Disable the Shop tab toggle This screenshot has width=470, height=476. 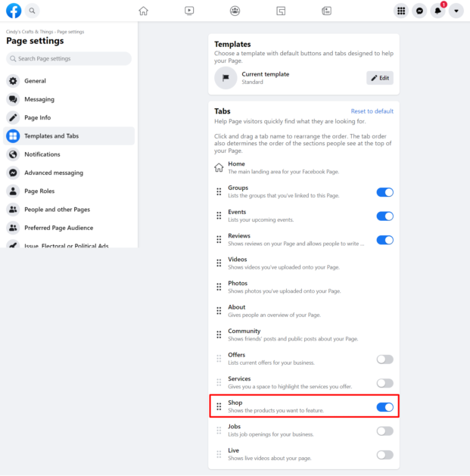(x=384, y=407)
